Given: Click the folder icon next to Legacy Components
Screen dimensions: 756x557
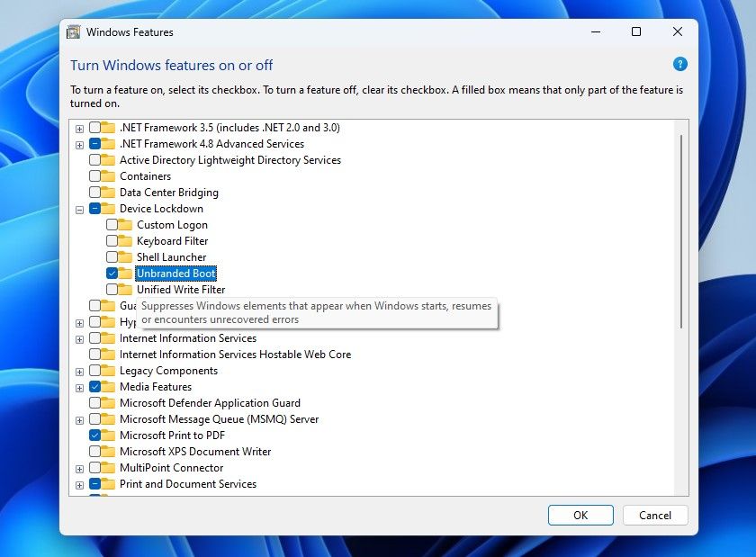Looking at the screenshot, I should tap(109, 371).
